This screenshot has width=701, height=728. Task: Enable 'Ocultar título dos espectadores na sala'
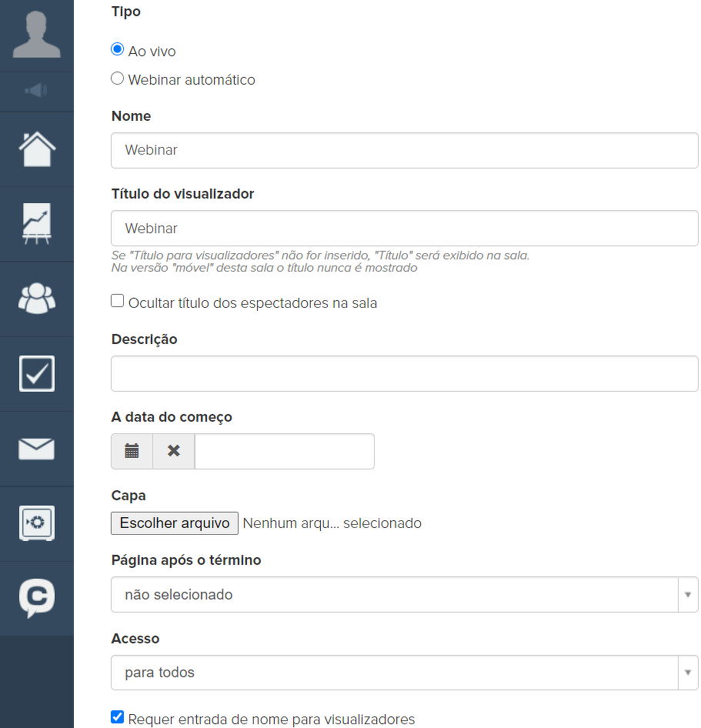pos(118,301)
